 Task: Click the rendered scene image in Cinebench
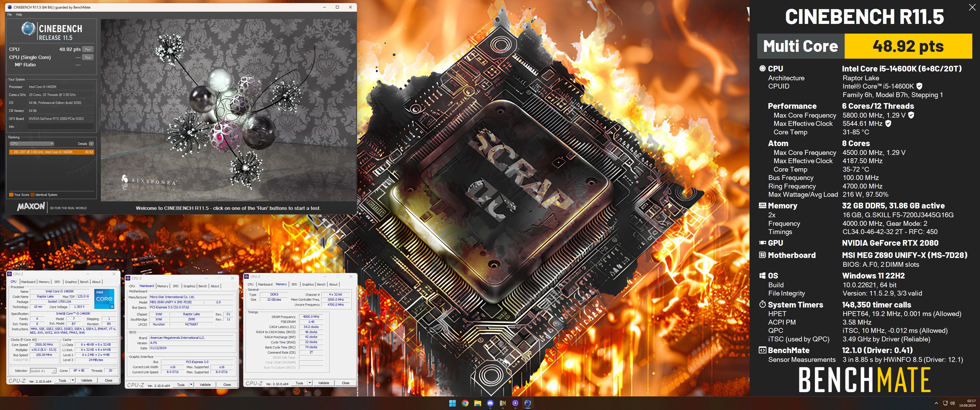(x=228, y=110)
